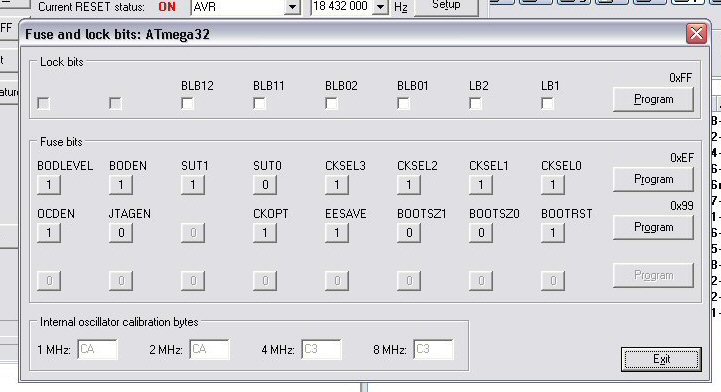Click the 0xFF lock bits value
The height and width of the screenshot is (392, 721).
[x=681, y=78]
